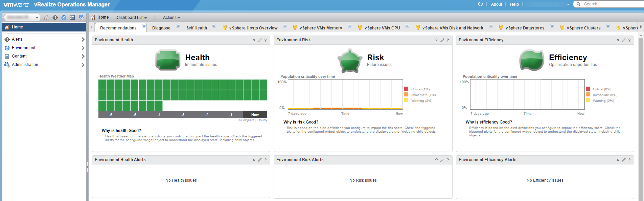
Task: Click the red Critical legend swatch in Risk
Action: click(x=406, y=89)
